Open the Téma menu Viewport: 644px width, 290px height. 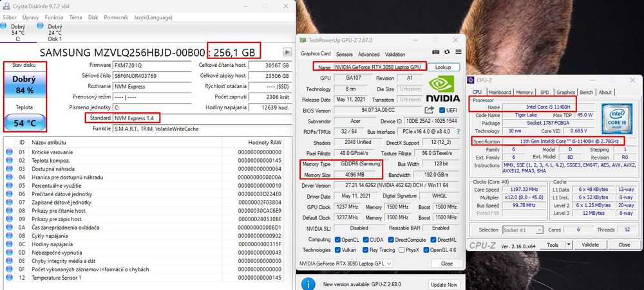tap(75, 17)
